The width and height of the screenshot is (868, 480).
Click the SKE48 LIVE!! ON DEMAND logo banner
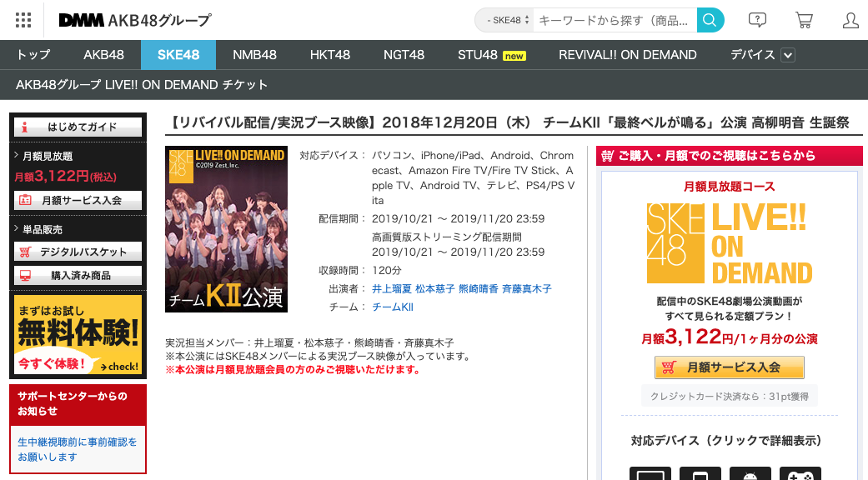pos(729,243)
